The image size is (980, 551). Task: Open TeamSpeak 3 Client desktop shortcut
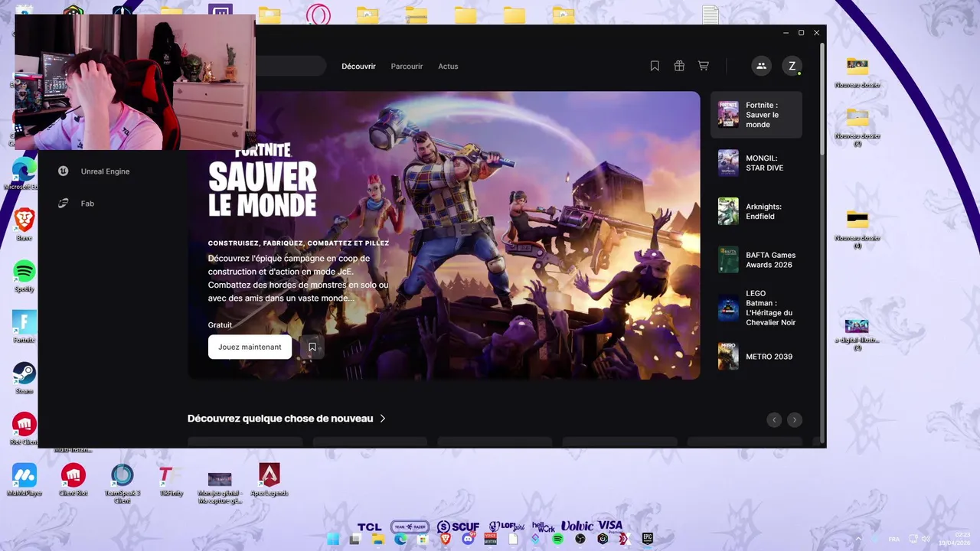[x=122, y=483]
